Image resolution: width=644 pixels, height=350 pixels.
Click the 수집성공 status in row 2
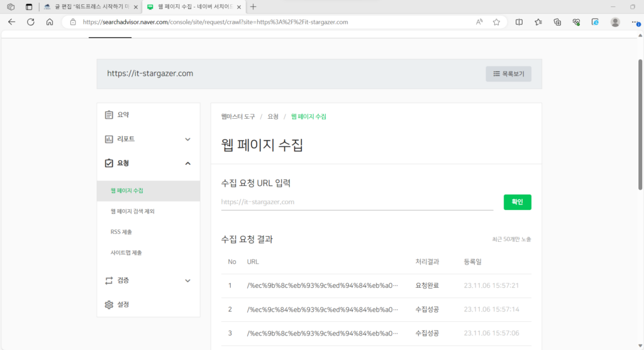coord(427,309)
